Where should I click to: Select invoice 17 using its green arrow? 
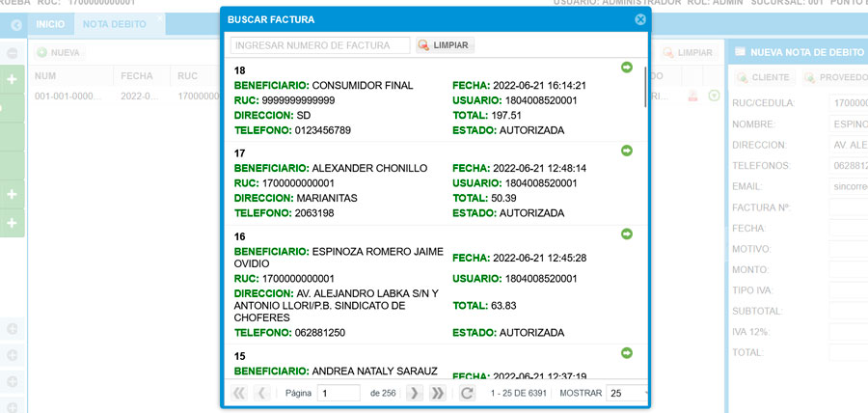coord(627,151)
